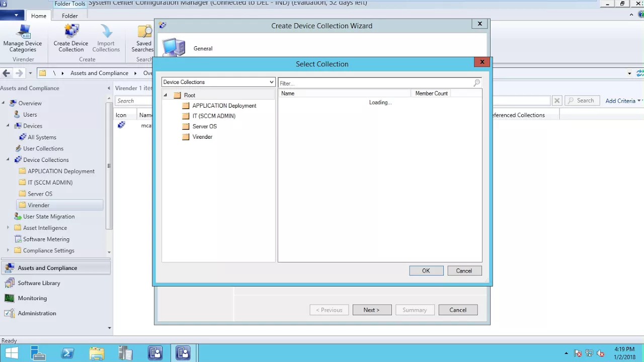Image resolution: width=644 pixels, height=362 pixels.
Task: Select APPLICATION Deployment folder in Select Collection tree
Action: [x=219, y=106]
